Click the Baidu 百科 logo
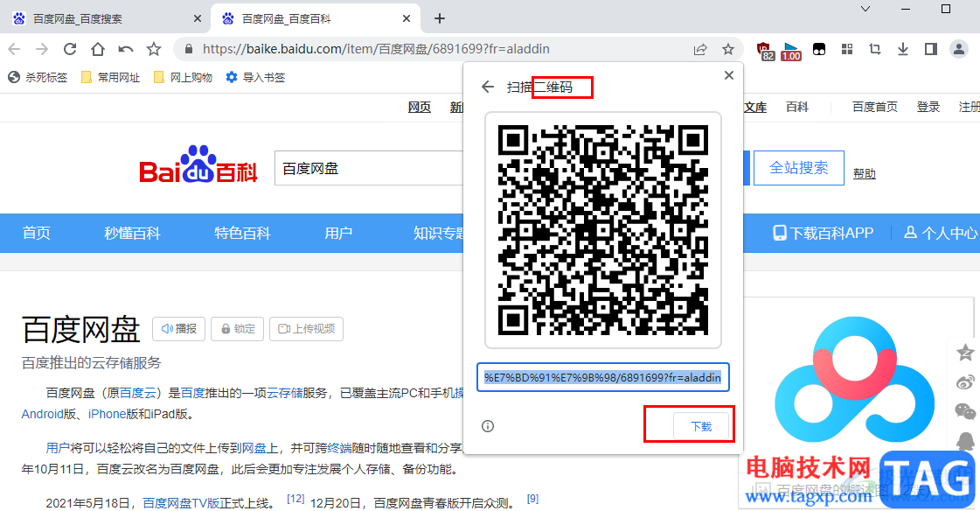The height and width of the screenshot is (511, 980). point(198,165)
